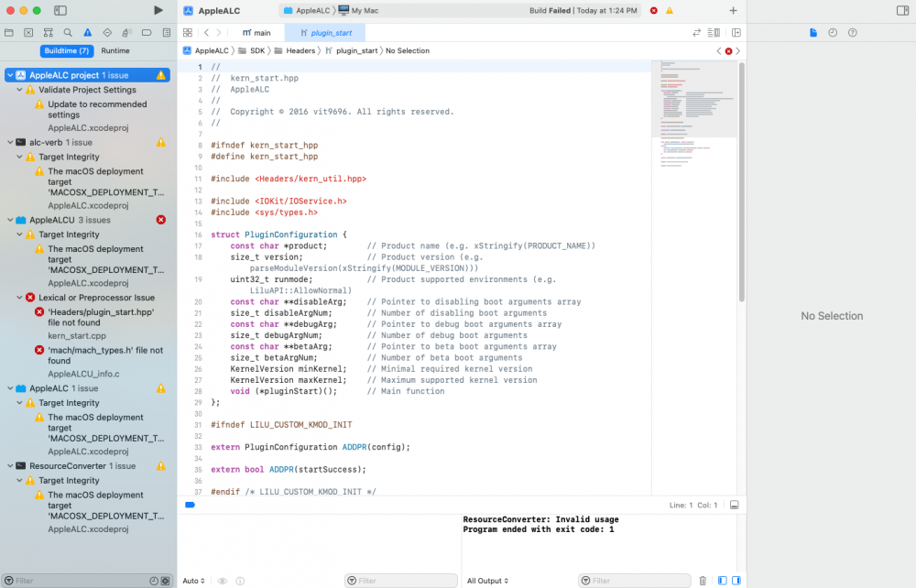Toggle breakpoints with blue tag icon
The width and height of the screenshot is (916, 588).
tap(190, 505)
